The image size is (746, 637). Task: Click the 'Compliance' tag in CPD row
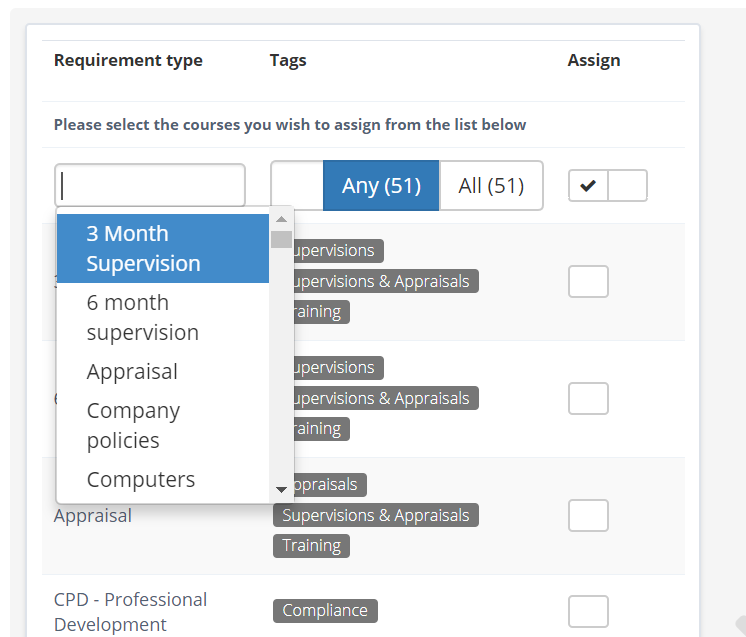(325, 611)
